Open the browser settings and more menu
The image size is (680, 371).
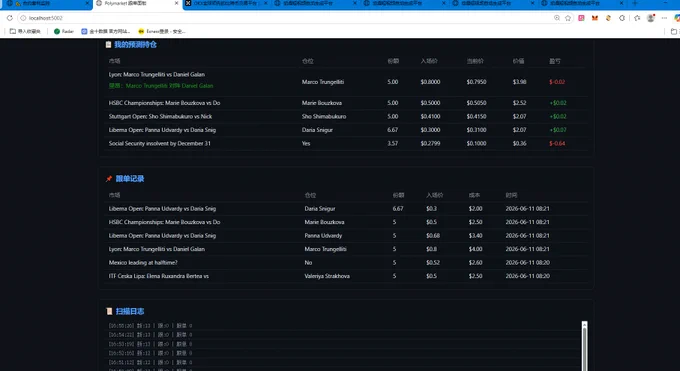(x=664, y=18)
